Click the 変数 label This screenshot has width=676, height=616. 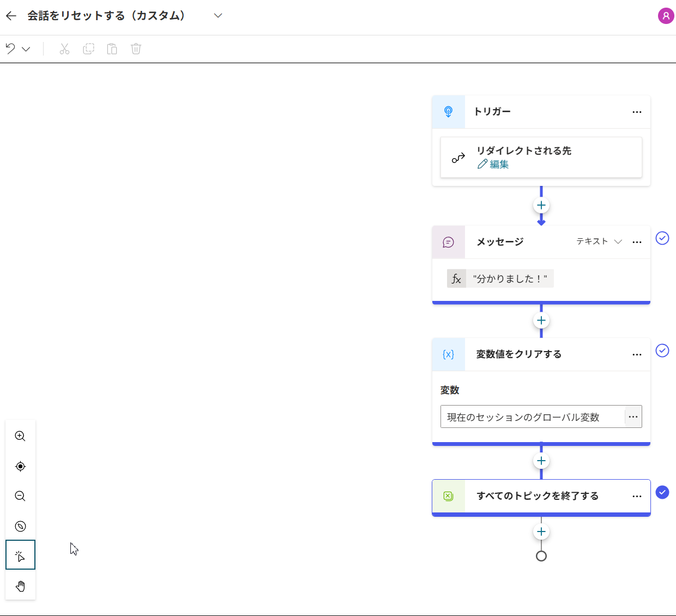(x=450, y=390)
